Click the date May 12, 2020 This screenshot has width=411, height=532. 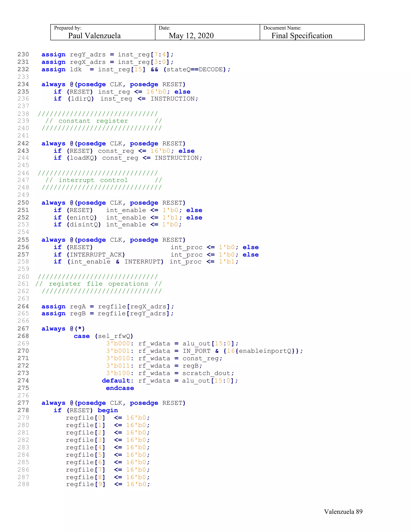(191, 36)
